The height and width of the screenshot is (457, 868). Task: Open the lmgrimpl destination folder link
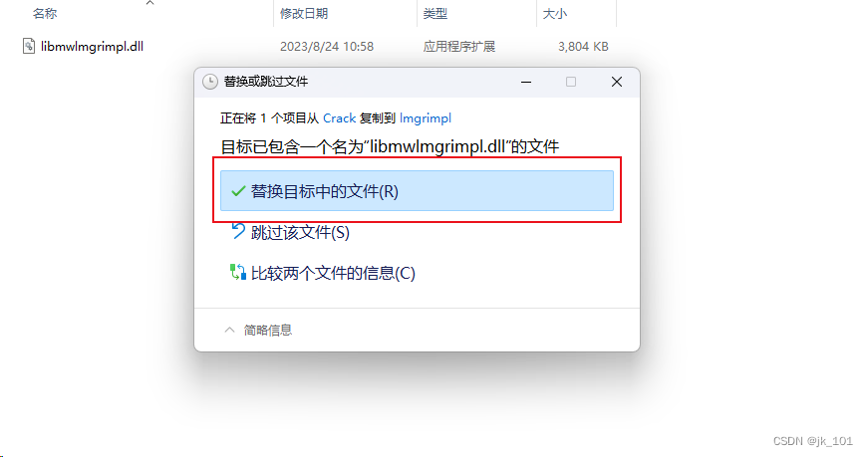click(x=426, y=118)
